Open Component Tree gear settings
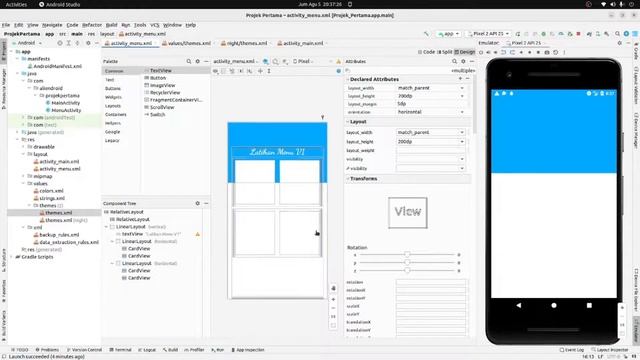 [x=198, y=203]
